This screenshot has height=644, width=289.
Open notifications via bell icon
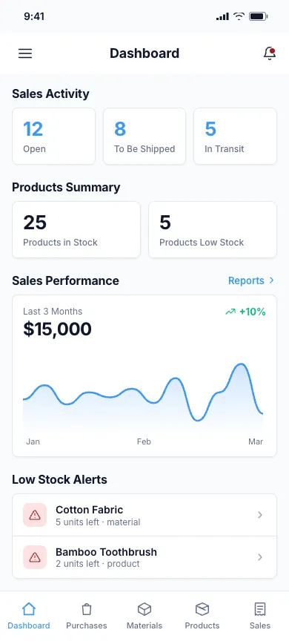pyautogui.click(x=269, y=53)
